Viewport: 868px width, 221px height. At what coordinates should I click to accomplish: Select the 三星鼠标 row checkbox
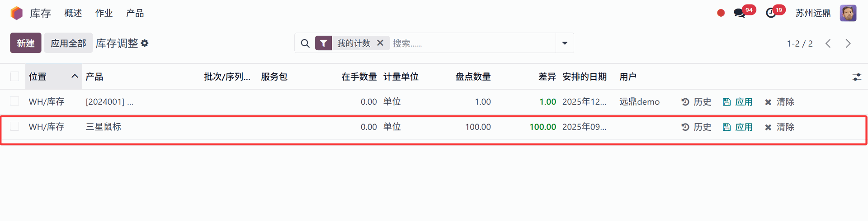pyautogui.click(x=15, y=127)
